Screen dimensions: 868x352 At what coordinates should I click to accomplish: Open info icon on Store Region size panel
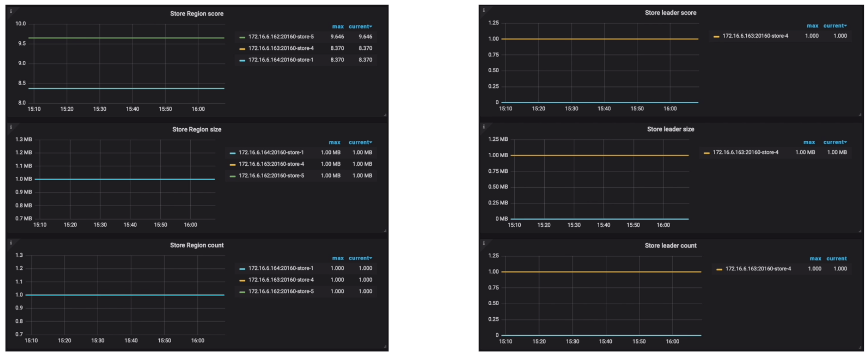coord(10,126)
